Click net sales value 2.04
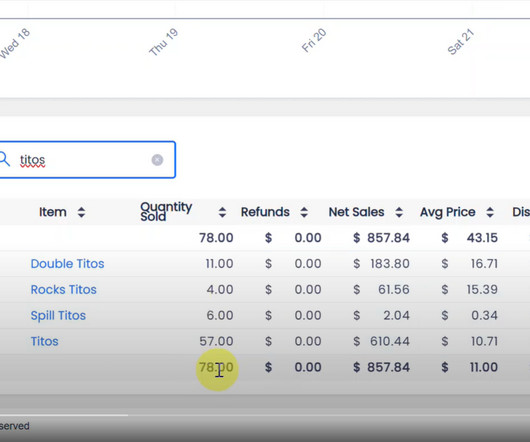The height and width of the screenshot is (442, 530). click(396, 316)
